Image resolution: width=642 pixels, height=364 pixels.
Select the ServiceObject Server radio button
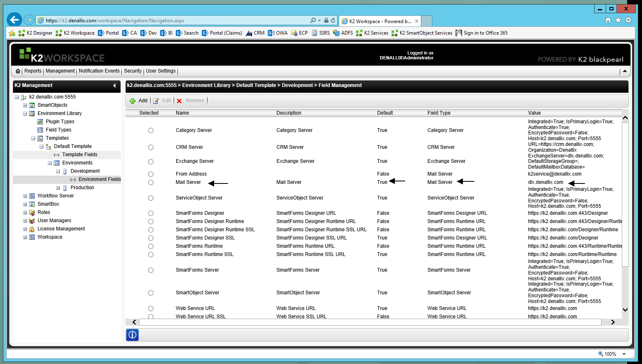pos(151,198)
